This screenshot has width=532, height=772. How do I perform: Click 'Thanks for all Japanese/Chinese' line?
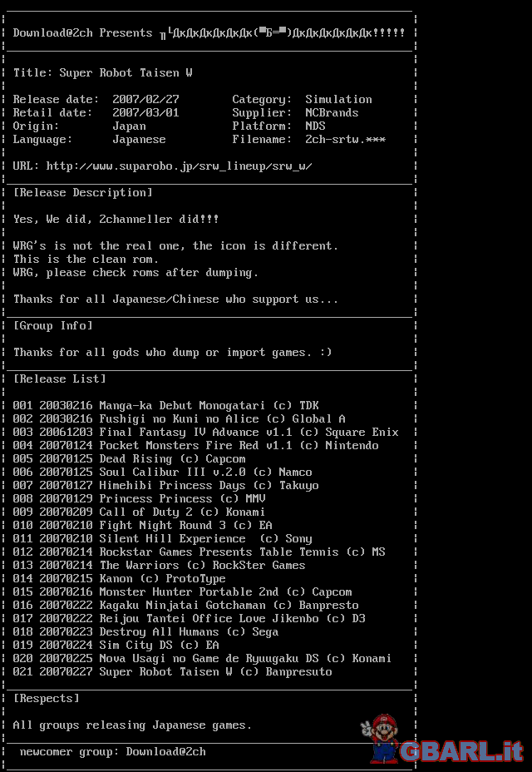[x=175, y=299]
